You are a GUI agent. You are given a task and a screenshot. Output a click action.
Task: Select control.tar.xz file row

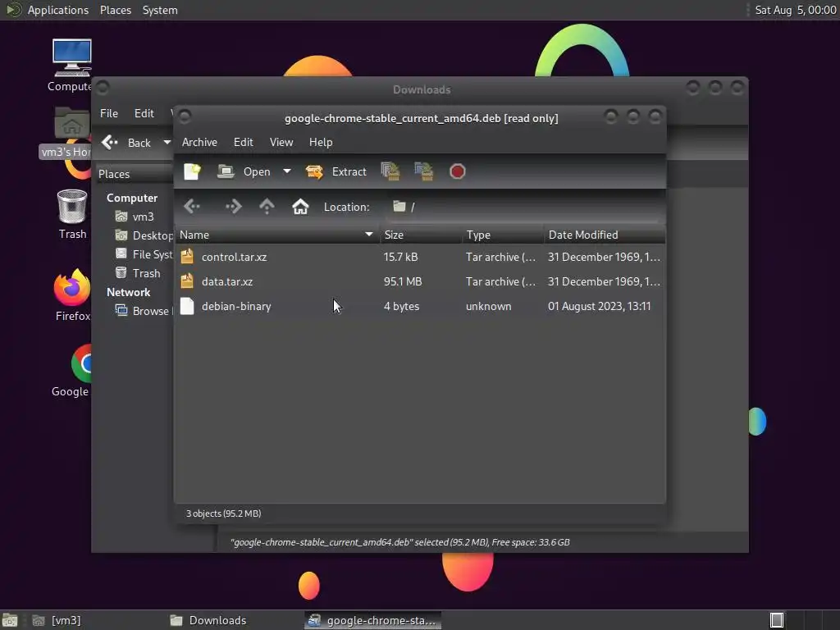420,257
